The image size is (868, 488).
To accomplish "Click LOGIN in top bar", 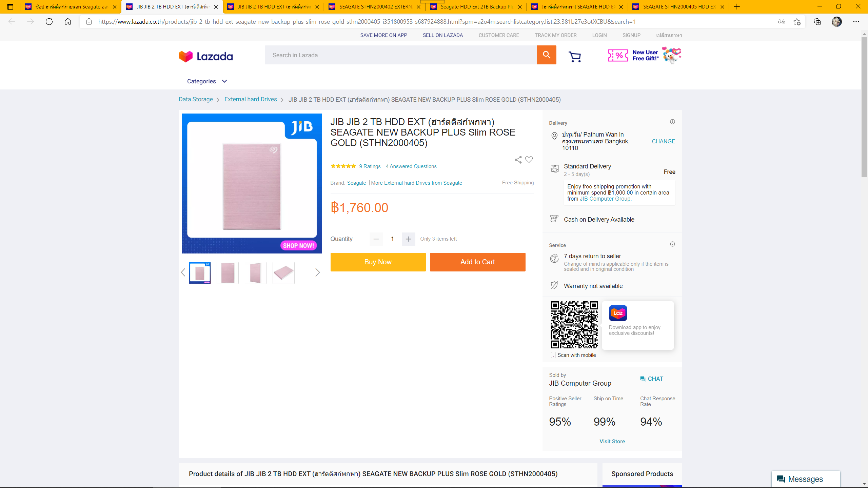I will pos(599,35).
